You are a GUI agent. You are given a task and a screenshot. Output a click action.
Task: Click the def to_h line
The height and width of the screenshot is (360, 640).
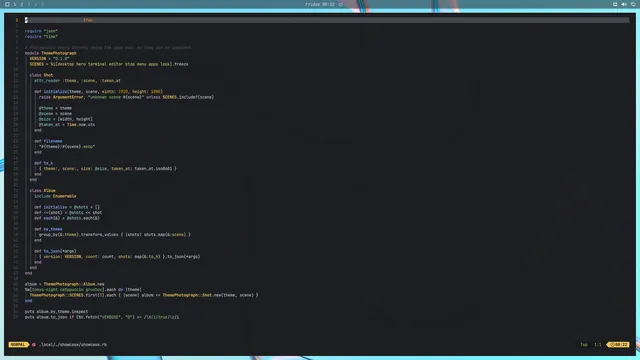pos(44,163)
